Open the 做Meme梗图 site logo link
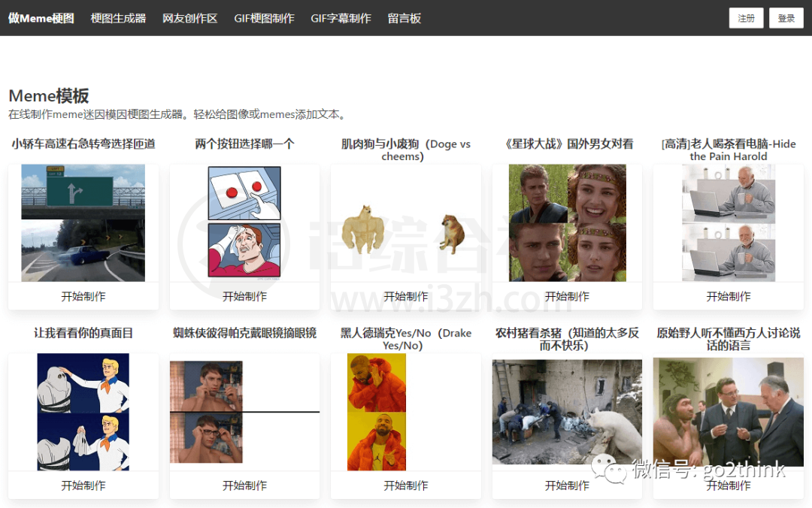The image size is (812, 508). click(x=41, y=18)
